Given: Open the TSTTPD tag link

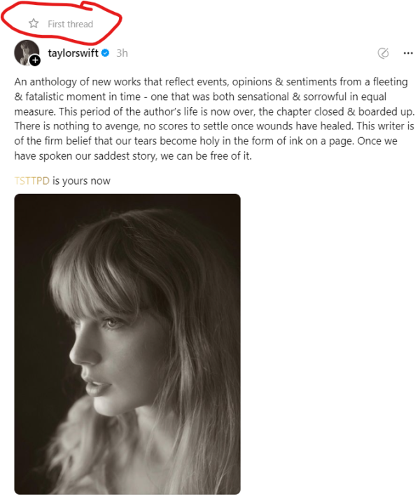Looking at the screenshot, I should click(x=31, y=181).
